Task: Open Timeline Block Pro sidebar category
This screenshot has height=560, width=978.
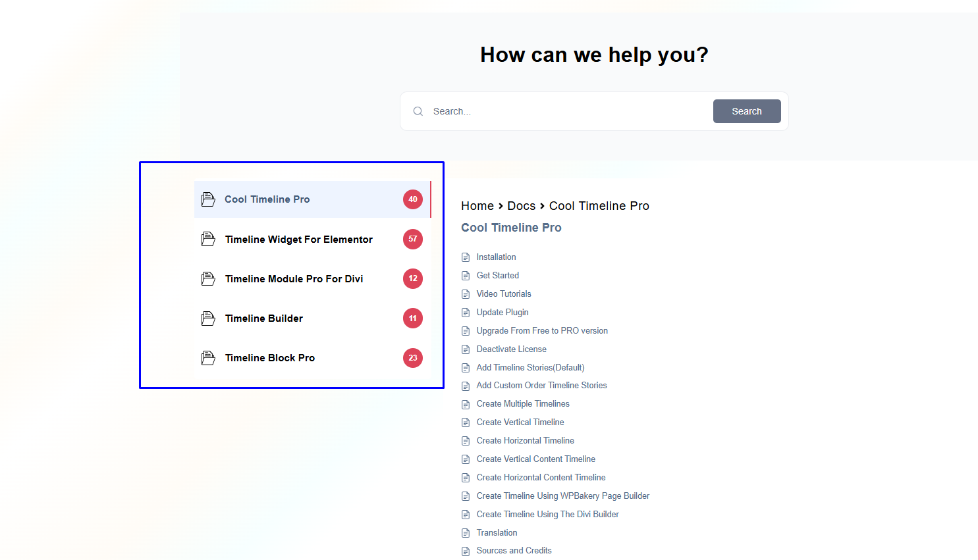Action: pos(313,358)
